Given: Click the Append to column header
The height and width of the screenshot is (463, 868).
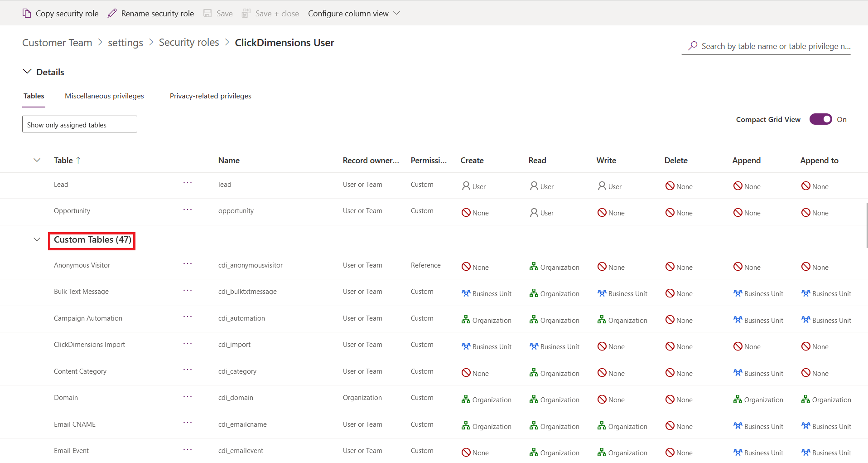Looking at the screenshot, I should coord(819,160).
